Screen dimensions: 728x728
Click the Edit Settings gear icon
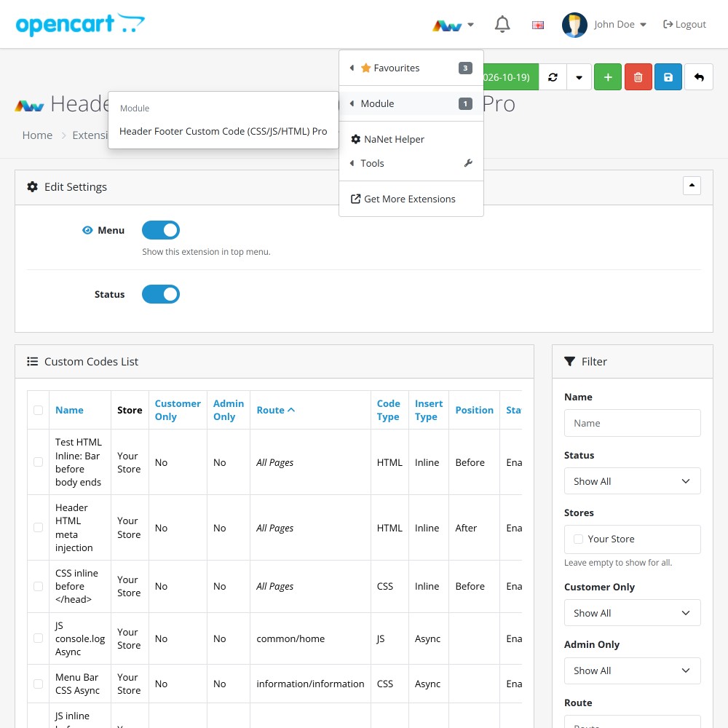pos(32,186)
